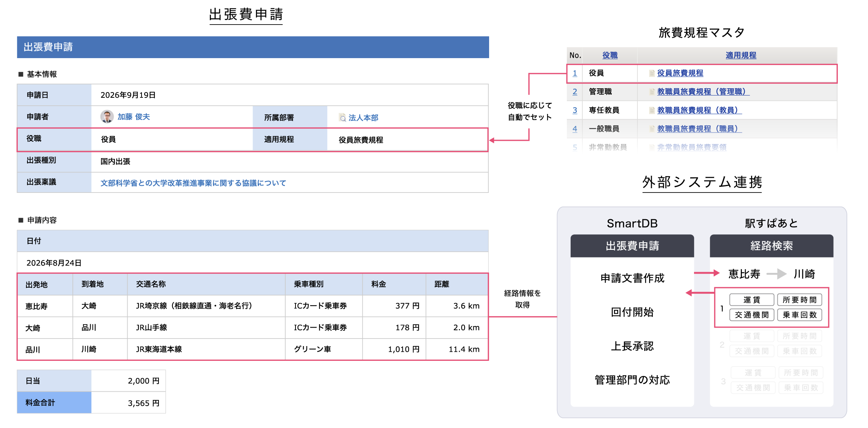
Task: Click the 交通機関 button in route result 1
Action: [x=752, y=315]
